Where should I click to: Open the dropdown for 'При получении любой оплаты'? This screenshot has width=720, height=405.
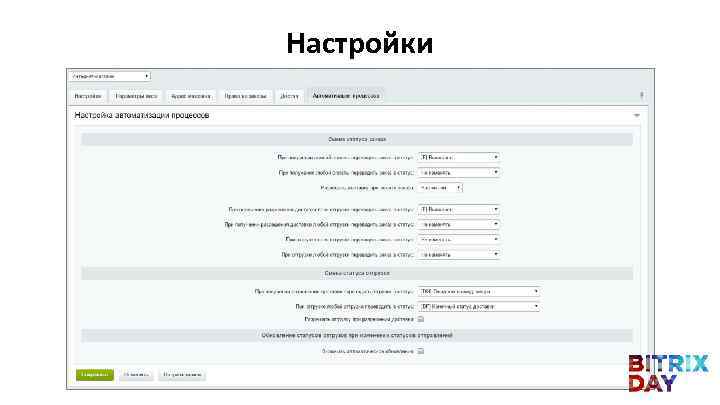458,173
